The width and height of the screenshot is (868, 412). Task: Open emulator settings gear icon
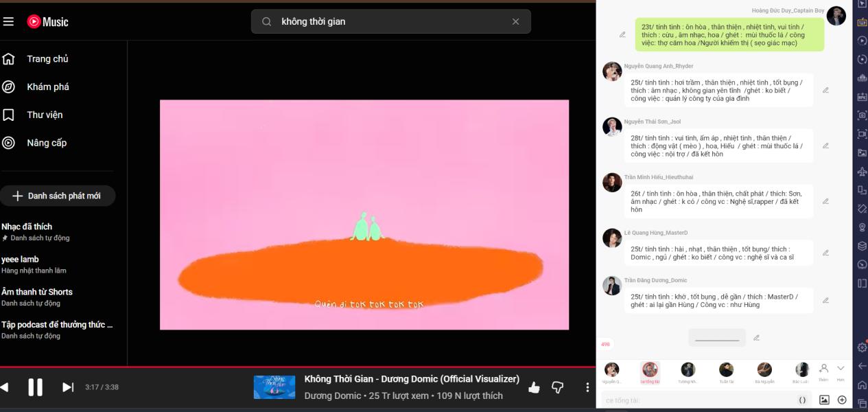pyautogui.click(x=863, y=347)
